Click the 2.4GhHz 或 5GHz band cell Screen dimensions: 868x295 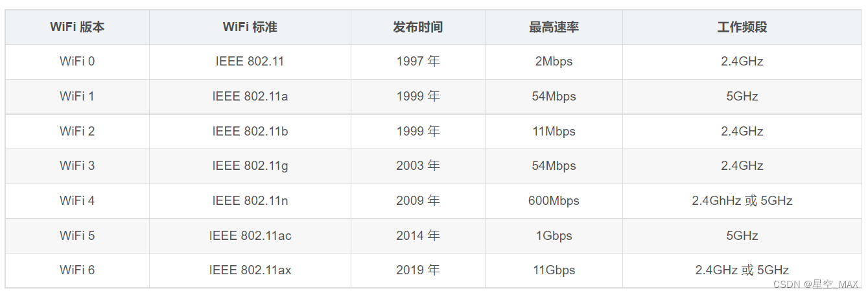742,201
